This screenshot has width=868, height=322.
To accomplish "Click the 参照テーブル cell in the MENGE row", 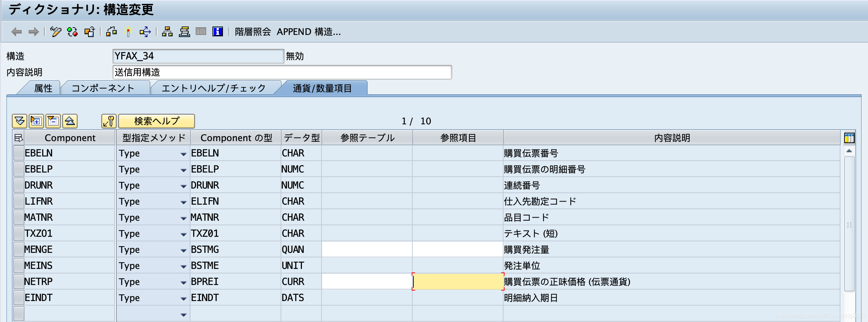I will click(x=367, y=249).
